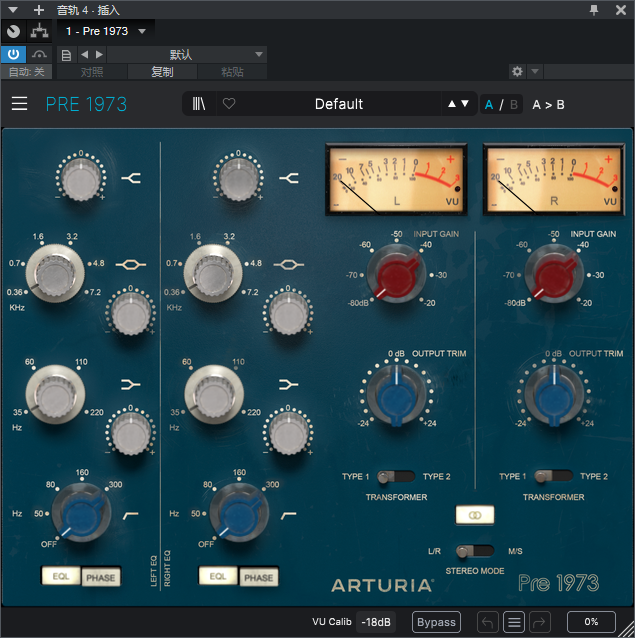Toggle stereo mode L/R to M/S
Screen dimensions: 635x638
(x=474, y=551)
